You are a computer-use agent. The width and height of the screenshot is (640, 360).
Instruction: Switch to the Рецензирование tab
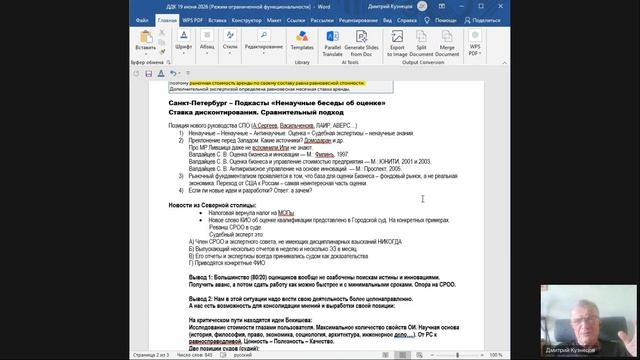(x=358, y=20)
